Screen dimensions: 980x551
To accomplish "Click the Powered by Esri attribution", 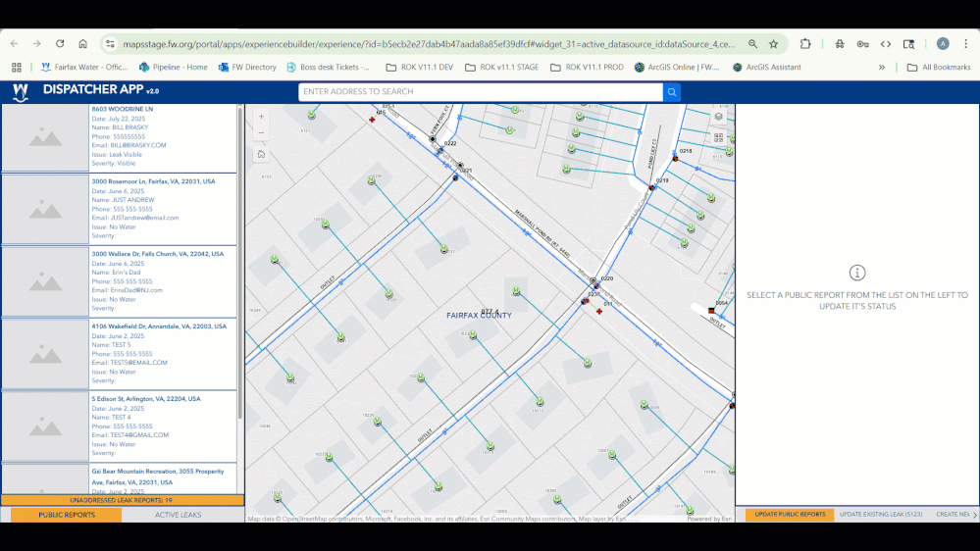I will (709, 519).
